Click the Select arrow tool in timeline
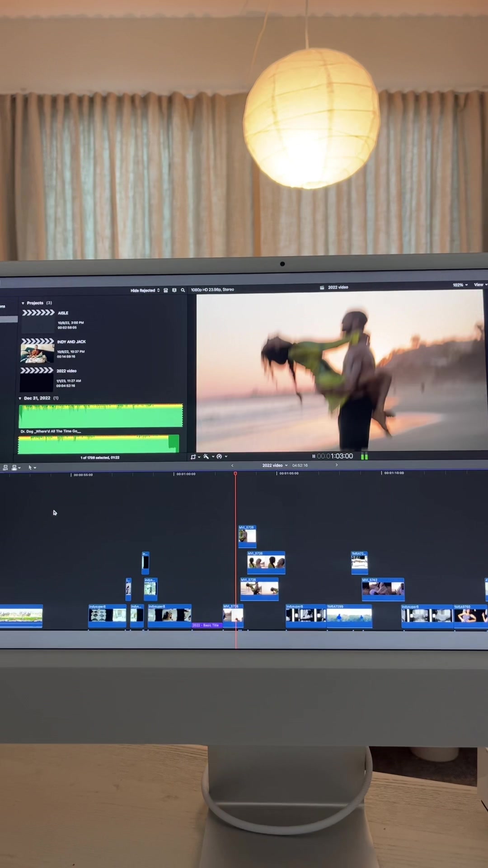The width and height of the screenshot is (488, 868). 31,467
